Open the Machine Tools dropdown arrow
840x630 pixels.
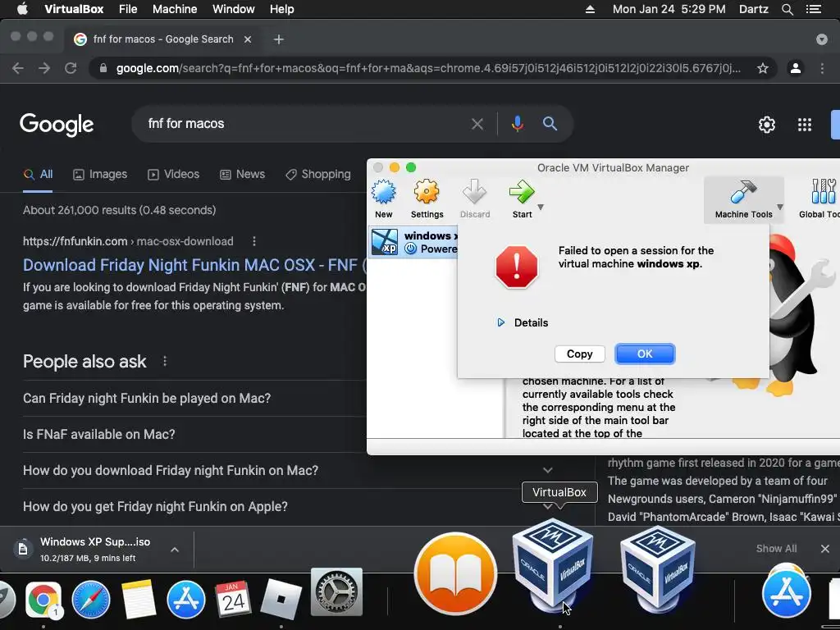tap(780, 208)
